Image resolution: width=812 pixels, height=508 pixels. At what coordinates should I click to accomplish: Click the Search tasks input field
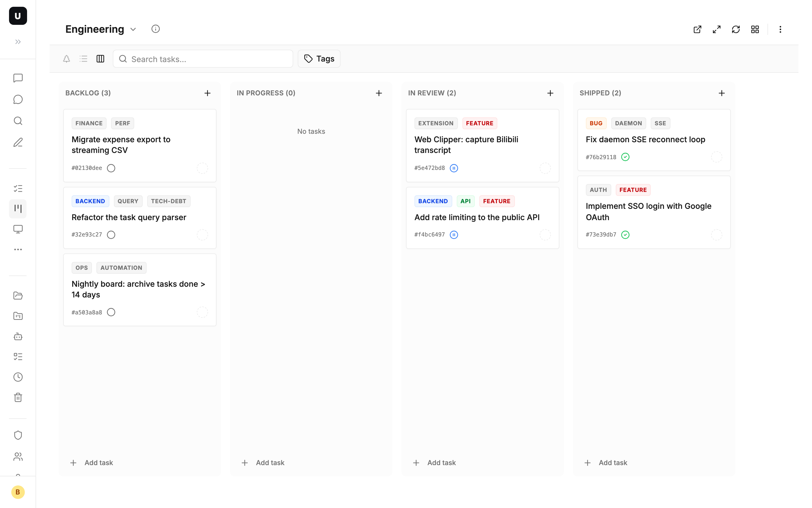click(x=203, y=59)
